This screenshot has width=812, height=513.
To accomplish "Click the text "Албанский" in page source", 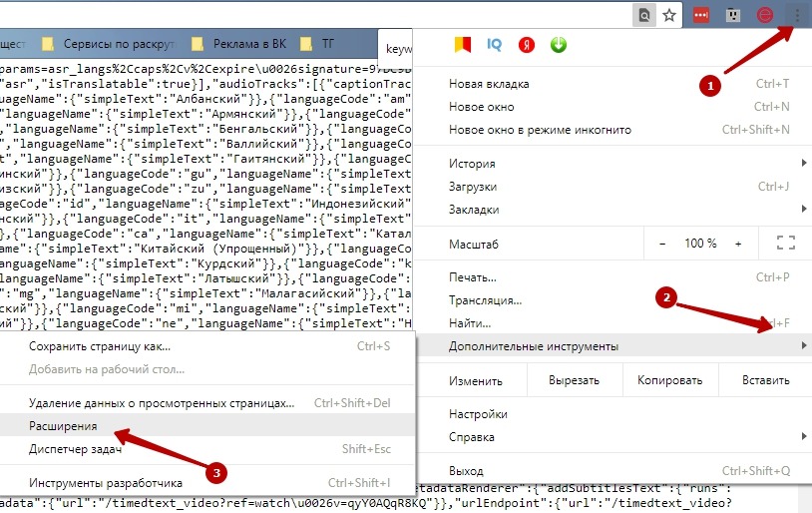I will (x=208, y=99).
